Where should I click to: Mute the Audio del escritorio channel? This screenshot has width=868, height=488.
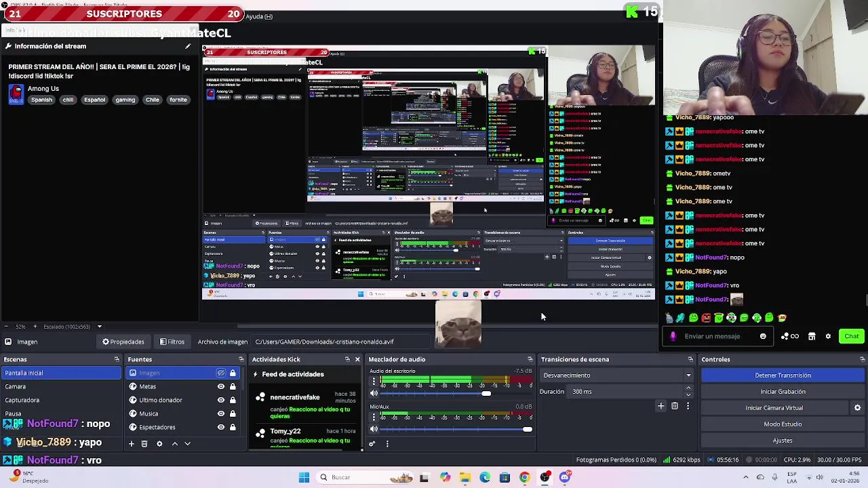point(374,393)
